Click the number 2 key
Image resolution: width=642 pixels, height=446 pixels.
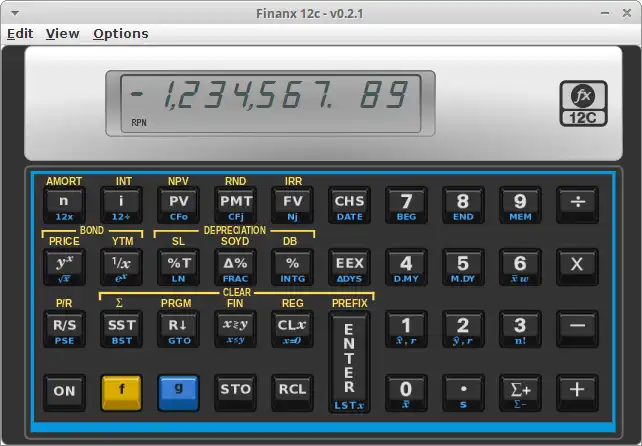coord(463,329)
